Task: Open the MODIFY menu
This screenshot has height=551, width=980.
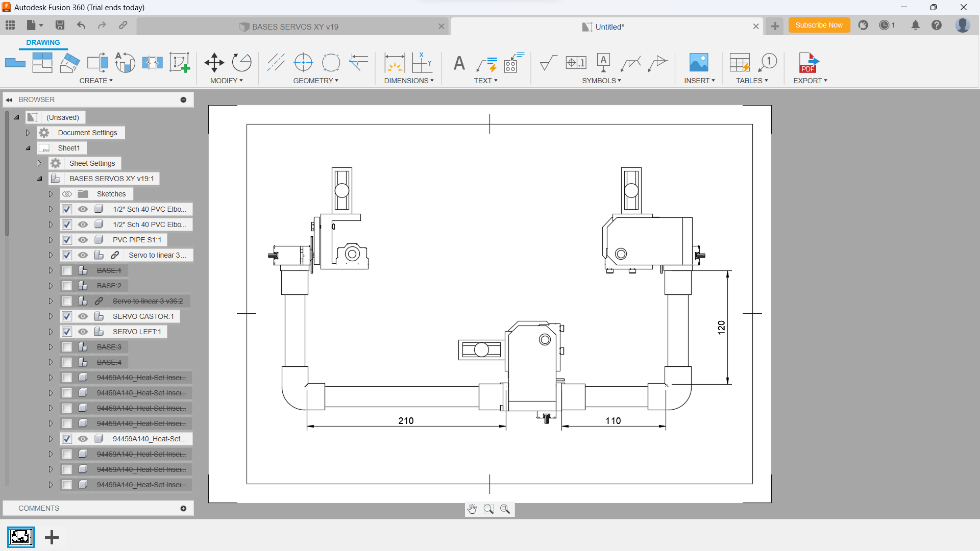Action: [226, 81]
